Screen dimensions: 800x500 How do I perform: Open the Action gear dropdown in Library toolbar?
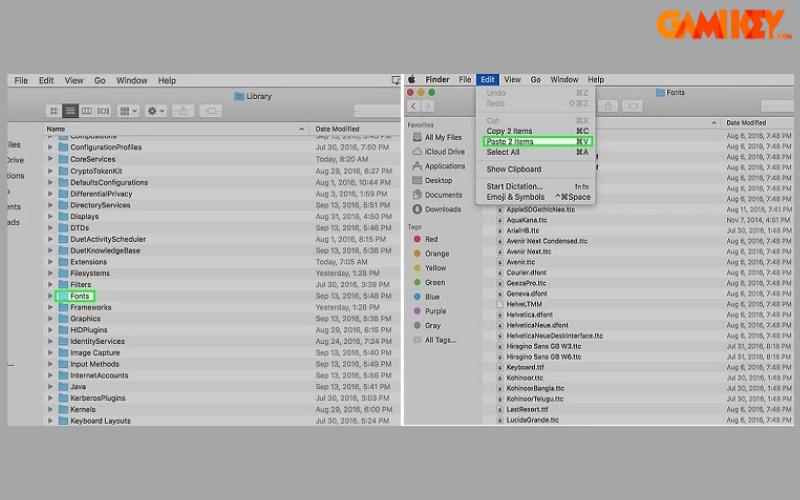click(x=156, y=110)
